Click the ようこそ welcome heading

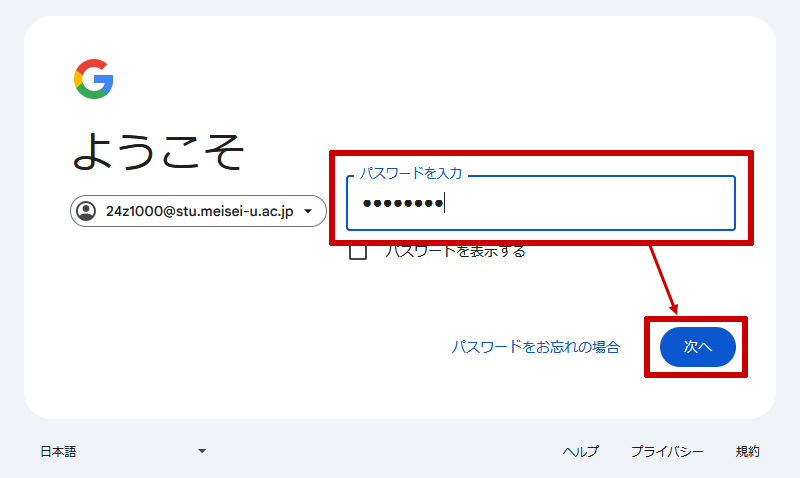click(159, 151)
